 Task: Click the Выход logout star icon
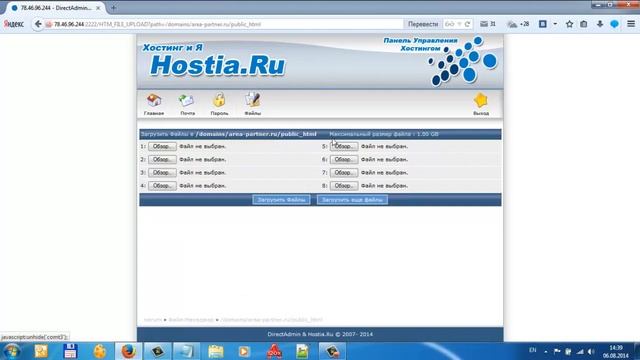coord(481,100)
